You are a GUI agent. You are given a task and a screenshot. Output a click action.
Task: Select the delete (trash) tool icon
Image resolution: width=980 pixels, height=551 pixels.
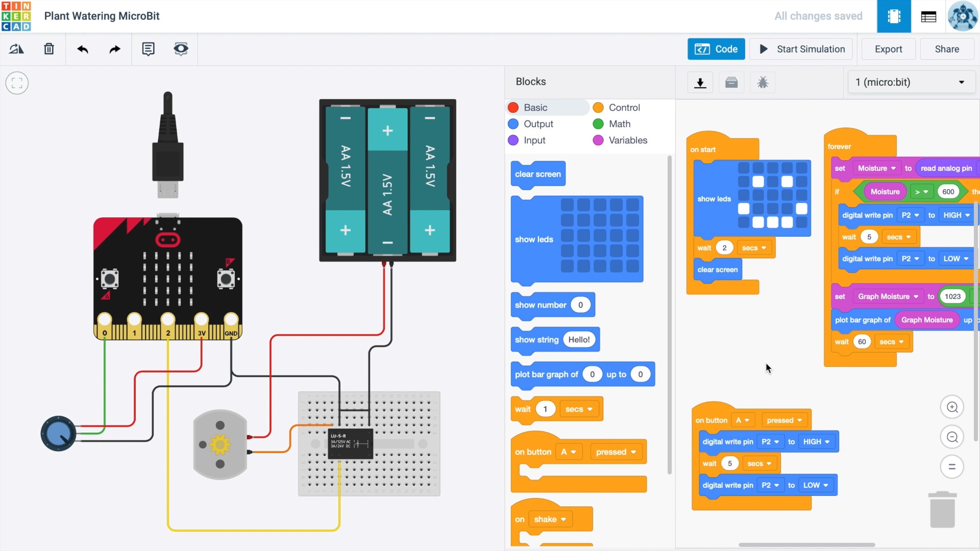tap(48, 49)
